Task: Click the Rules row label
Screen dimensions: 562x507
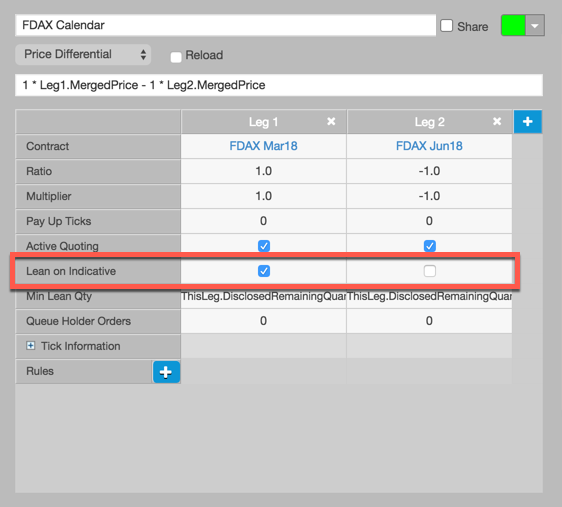Action: [x=40, y=371]
